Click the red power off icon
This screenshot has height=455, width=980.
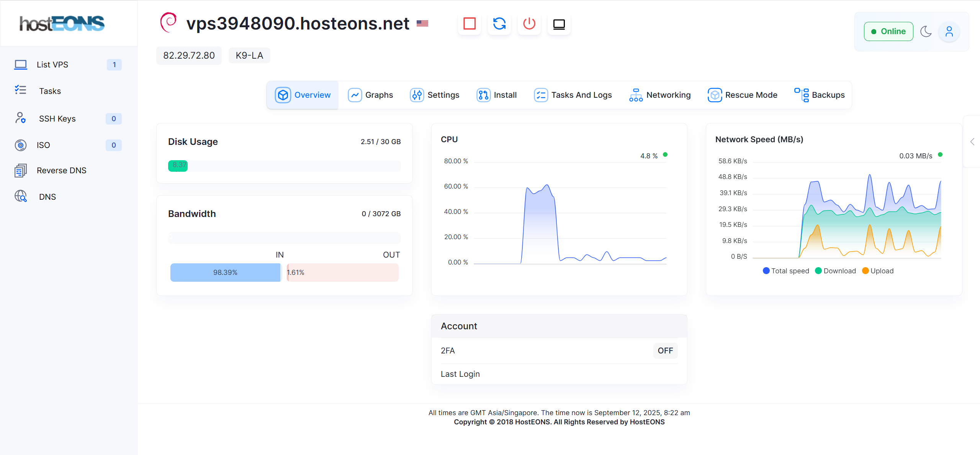click(x=529, y=24)
